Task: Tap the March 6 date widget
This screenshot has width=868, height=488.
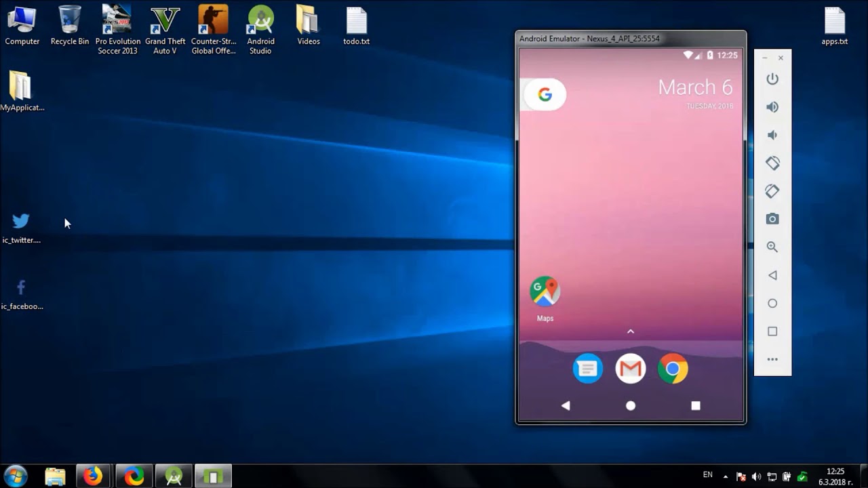Action: (x=695, y=93)
